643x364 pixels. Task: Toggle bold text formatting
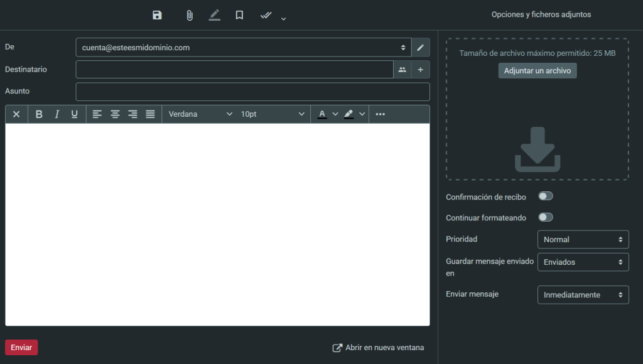pos(39,114)
